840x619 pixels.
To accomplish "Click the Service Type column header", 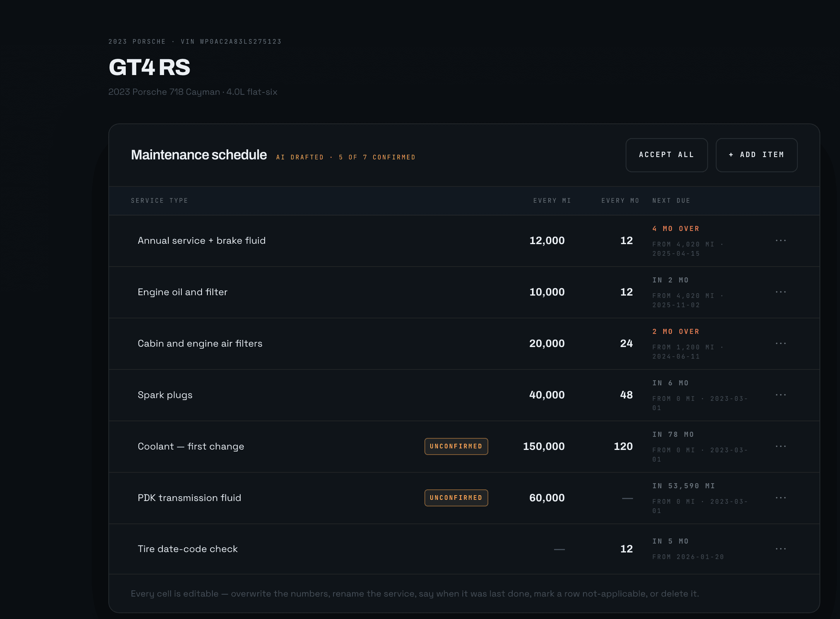I will pos(159,200).
